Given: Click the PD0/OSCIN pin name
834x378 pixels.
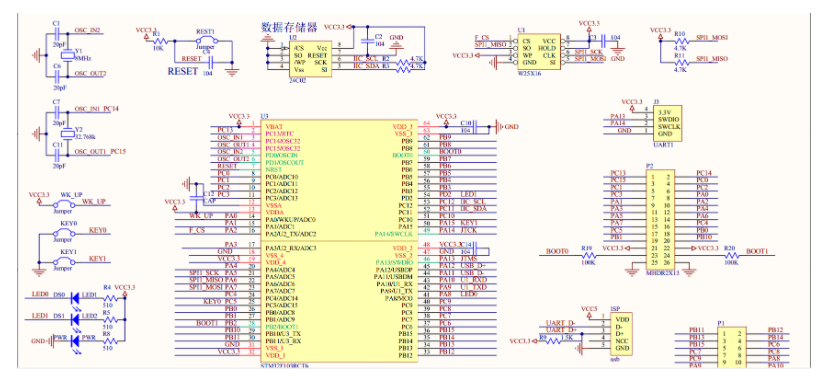Looking at the screenshot, I should (282, 155).
